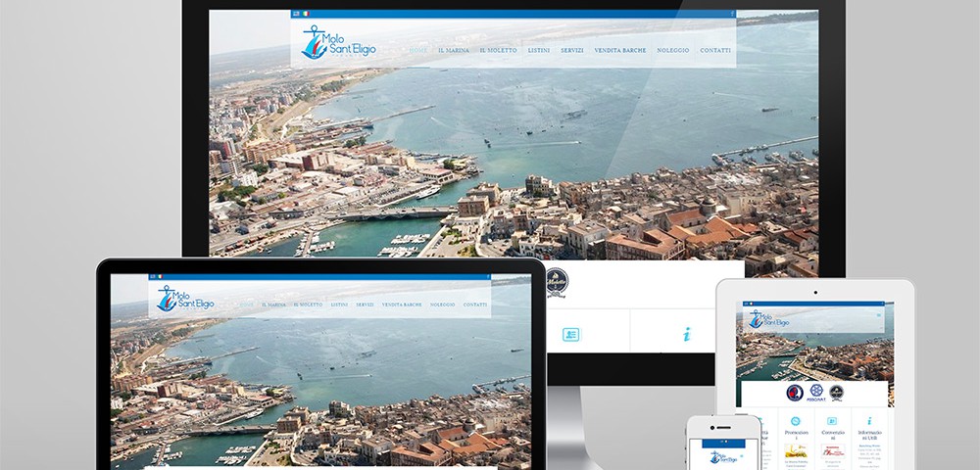Open IL MARINA on the large monitor

coord(454,51)
